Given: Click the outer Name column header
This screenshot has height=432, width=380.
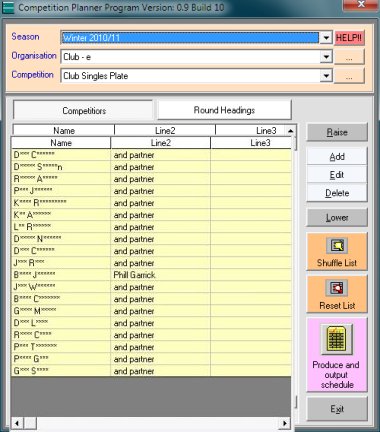Looking at the screenshot, I should click(64, 130).
